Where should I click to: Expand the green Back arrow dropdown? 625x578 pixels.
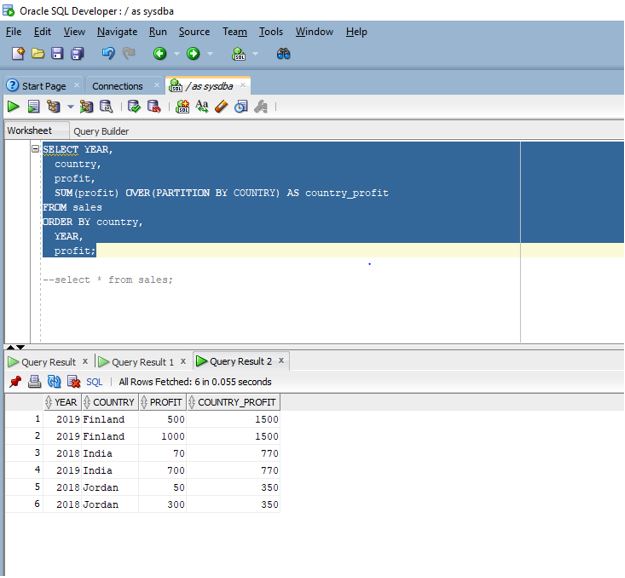[176, 54]
